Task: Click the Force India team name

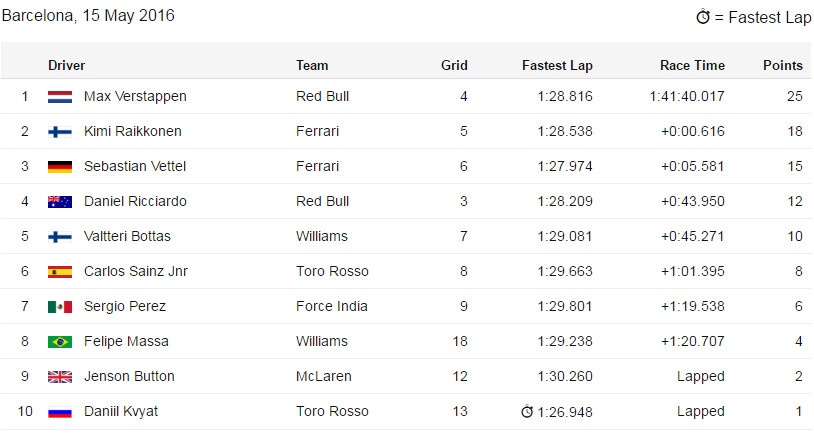Action: point(332,306)
